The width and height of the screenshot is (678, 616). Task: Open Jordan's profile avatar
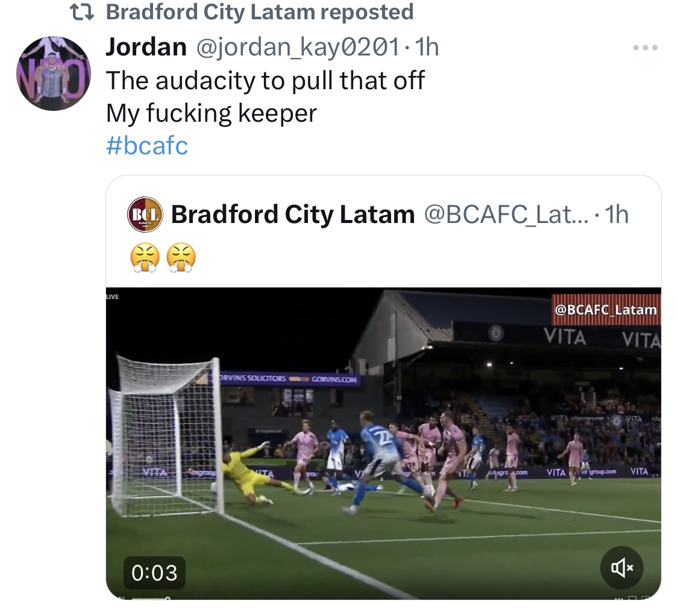(x=54, y=74)
